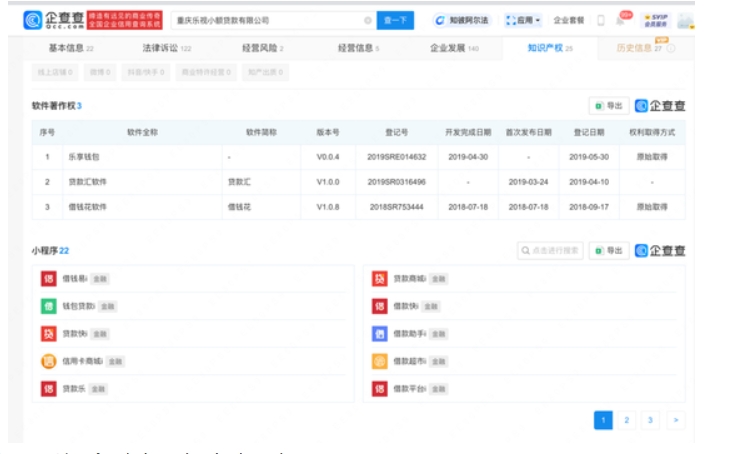742x454 pixels.
Task: Click the 小程序 search input field
Action: click(x=548, y=250)
